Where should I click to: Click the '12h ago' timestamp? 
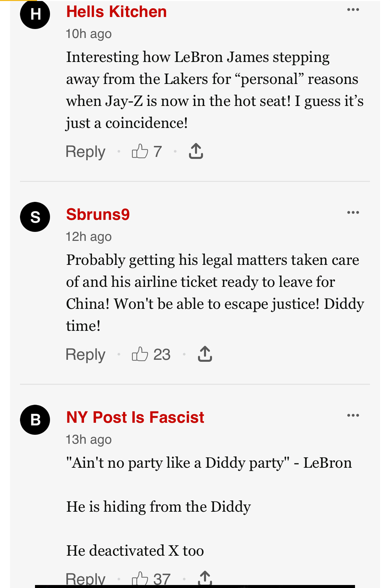[89, 237]
